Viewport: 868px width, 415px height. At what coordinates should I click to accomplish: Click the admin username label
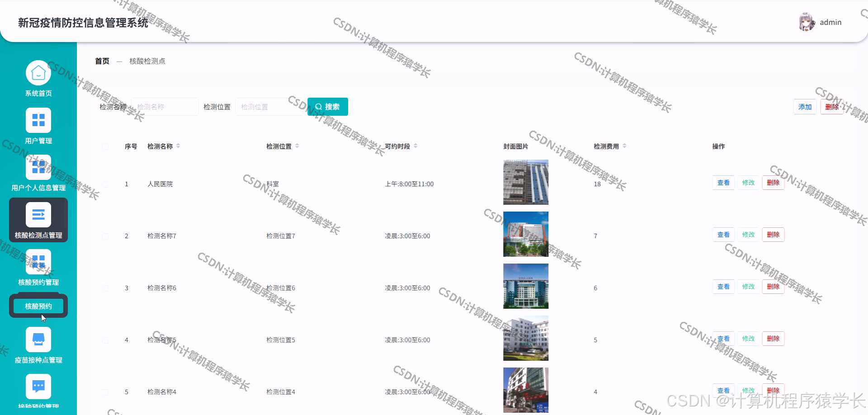pyautogui.click(x=830, y=22)
